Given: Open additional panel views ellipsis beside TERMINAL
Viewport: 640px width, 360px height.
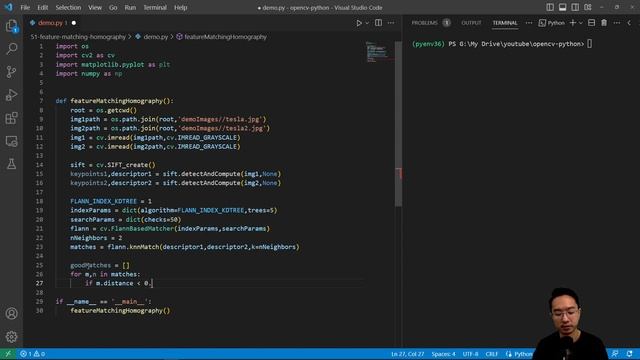Looking at the screenshot, I should [x=529, y=23].
